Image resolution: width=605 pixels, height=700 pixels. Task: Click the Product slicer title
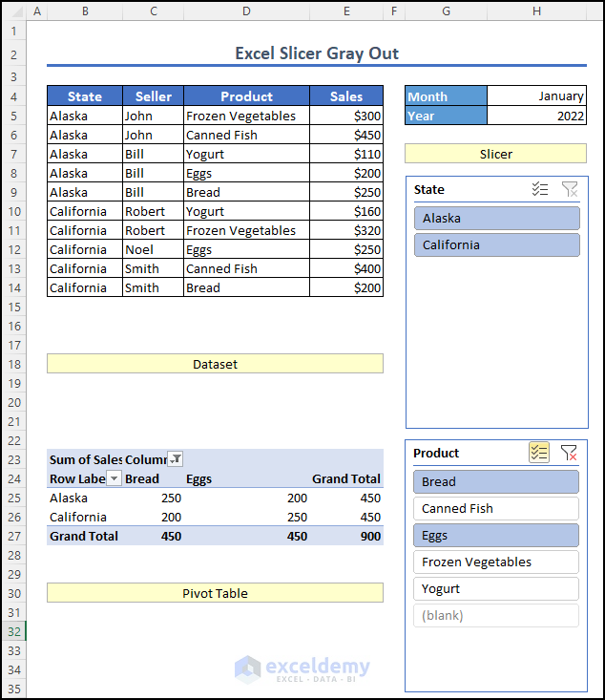click(436, 453)
